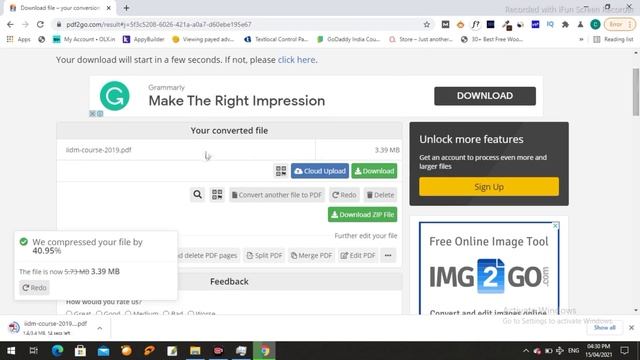Click the Grammarly DOWNLOAD ad button
The height and width of the screenshot is (360, 640).
coord(485,96)
